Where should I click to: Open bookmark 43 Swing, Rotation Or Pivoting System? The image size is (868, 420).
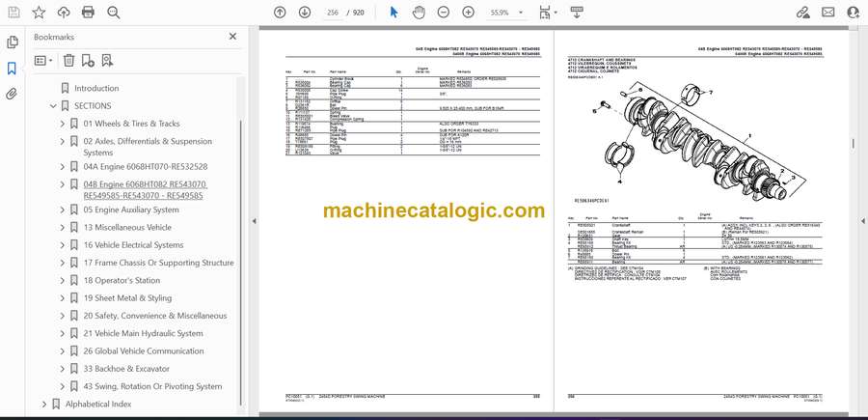152,387
